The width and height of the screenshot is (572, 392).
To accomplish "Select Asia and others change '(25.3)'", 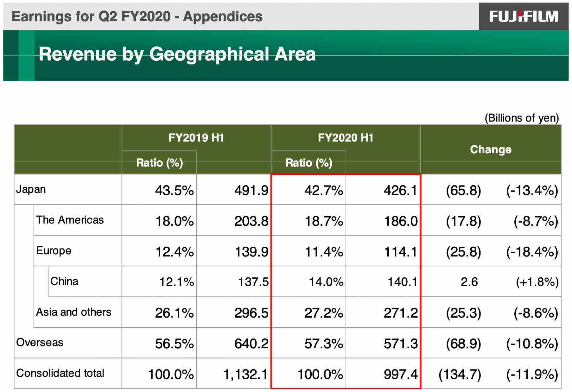I will 463,313.
